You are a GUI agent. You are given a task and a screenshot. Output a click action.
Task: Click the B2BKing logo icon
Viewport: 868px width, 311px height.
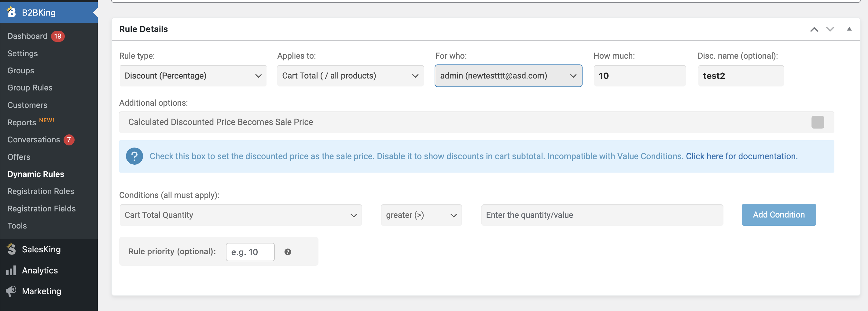[x=11, y=12]
